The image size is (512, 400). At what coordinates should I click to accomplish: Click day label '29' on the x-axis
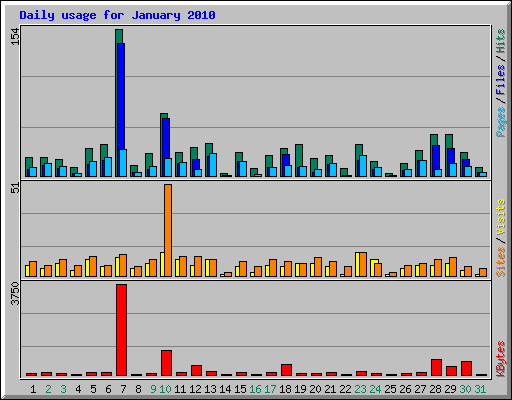(x=450, y=389)
